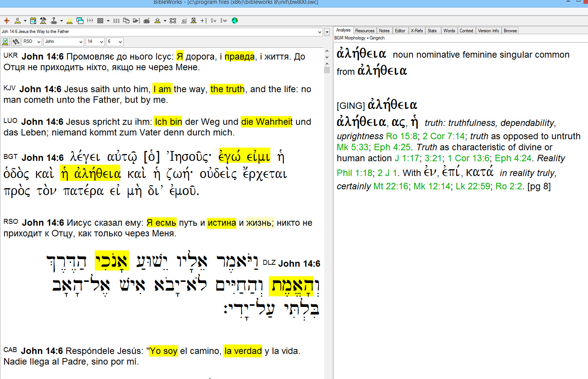Click the columns list icon
The image size is (588, 379).
click(x=116, y=20)
